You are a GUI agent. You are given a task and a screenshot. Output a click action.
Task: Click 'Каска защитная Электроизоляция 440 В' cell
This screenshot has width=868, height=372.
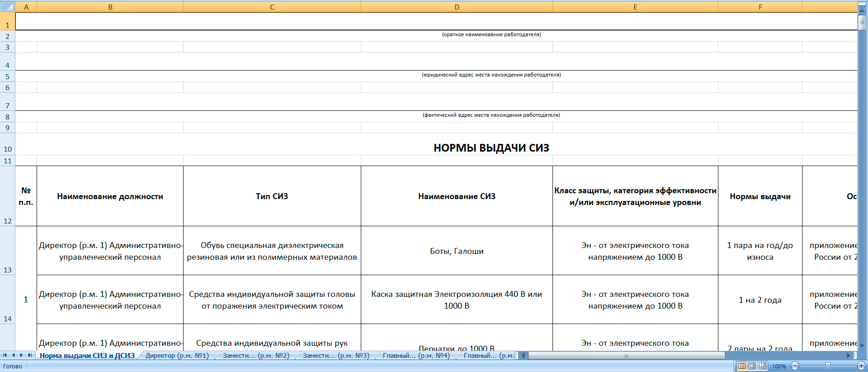(457, 300)
